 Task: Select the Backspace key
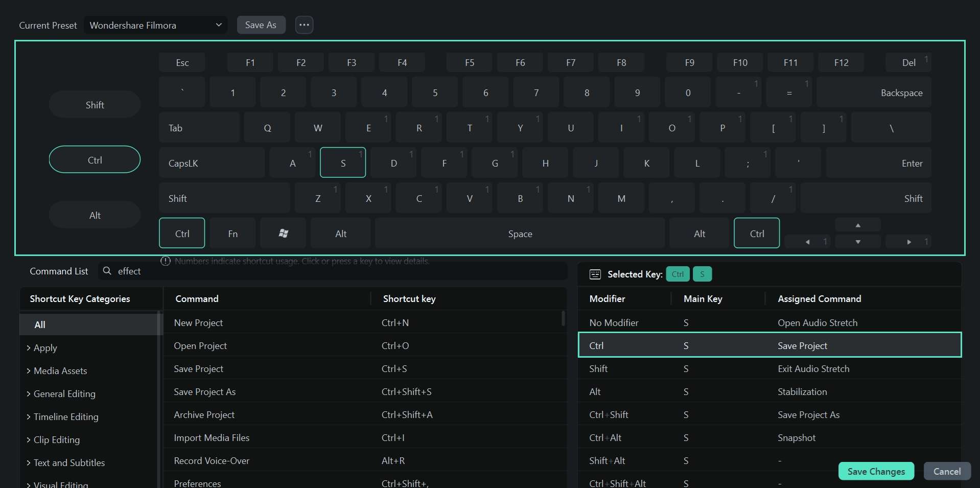click(x=874, y=92)
